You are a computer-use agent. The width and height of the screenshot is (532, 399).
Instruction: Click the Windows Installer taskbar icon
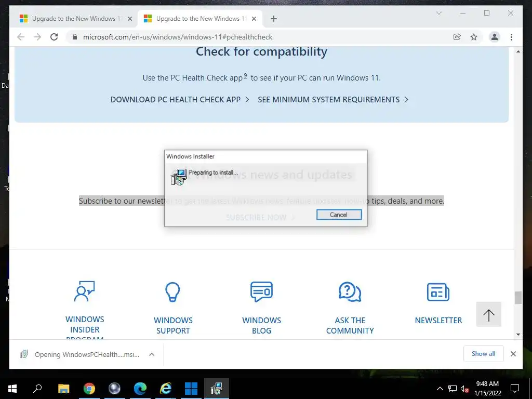coord(217,389)
